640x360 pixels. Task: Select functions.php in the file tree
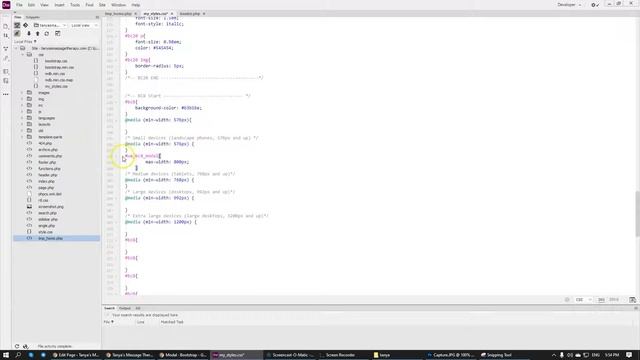coord(49,169)
